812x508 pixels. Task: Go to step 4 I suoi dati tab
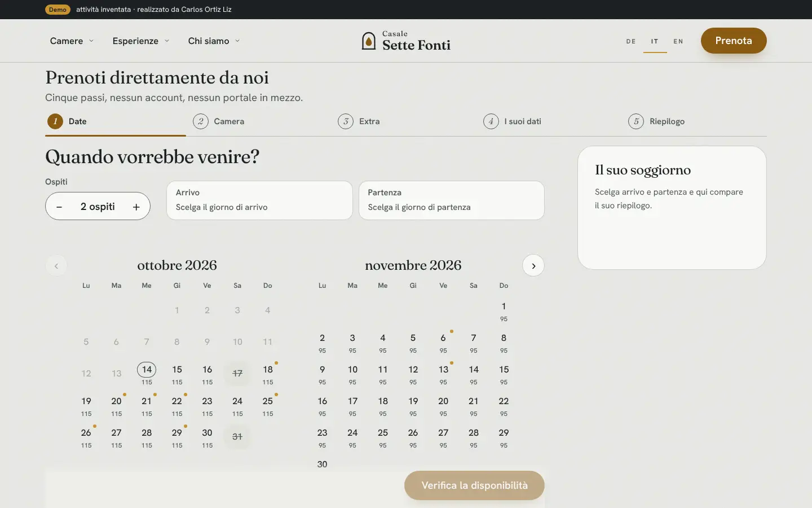[551, 121]
